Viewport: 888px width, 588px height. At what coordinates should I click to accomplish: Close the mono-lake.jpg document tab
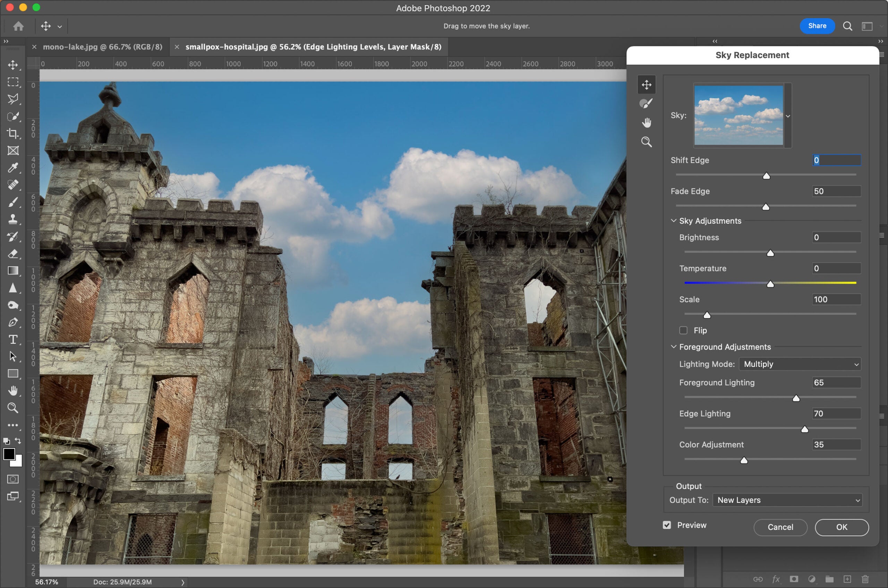click(34, 47)
